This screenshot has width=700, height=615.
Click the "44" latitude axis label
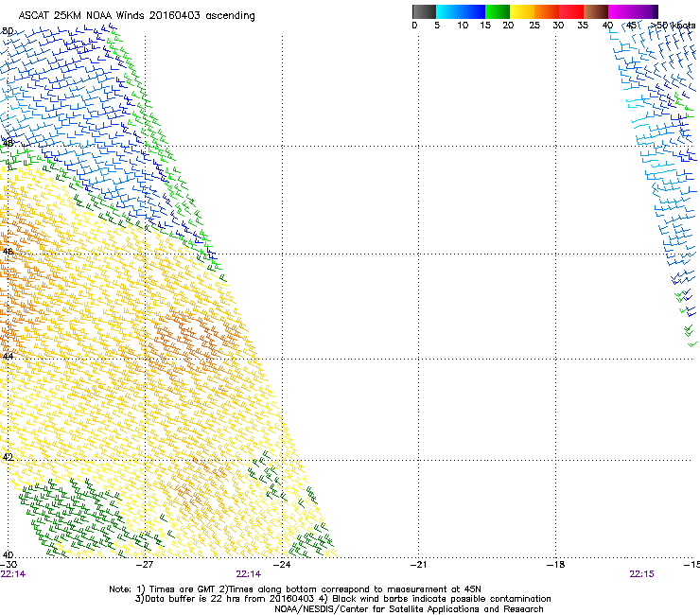[x=8, y=357]
